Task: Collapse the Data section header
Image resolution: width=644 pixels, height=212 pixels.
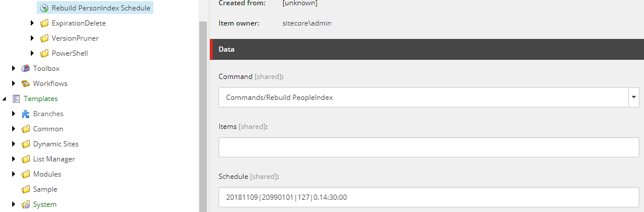Action: click(x=427, y=49)
